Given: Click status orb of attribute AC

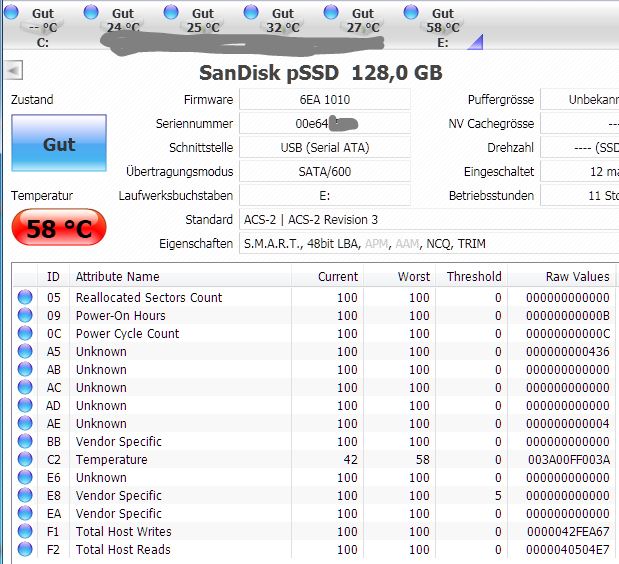Looking at the screenshot, I should tap(25, 388).
